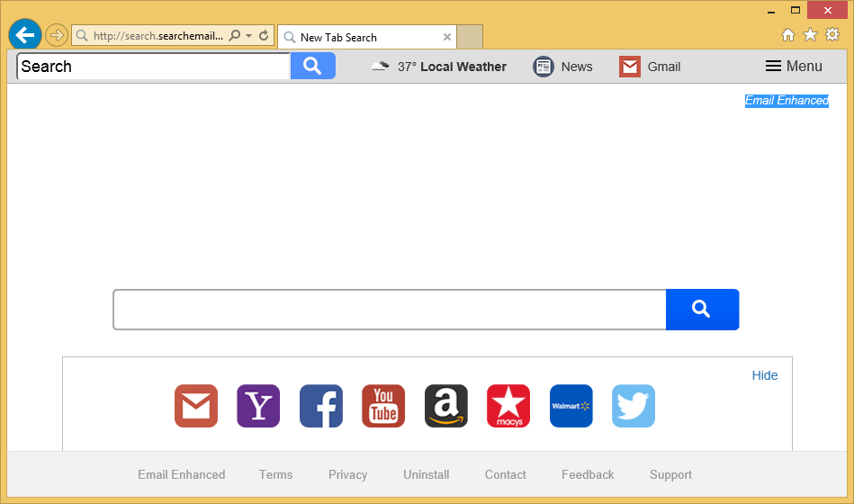Open the Walmart shortcut tile
Screen dimensions: 854x504
(571, 406)
